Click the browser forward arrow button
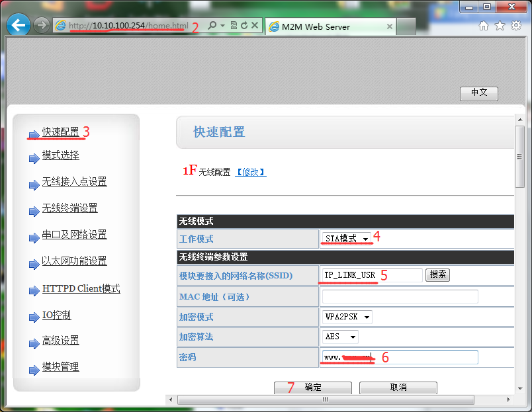The image size is (532, 412). click(x=42, y=26)
